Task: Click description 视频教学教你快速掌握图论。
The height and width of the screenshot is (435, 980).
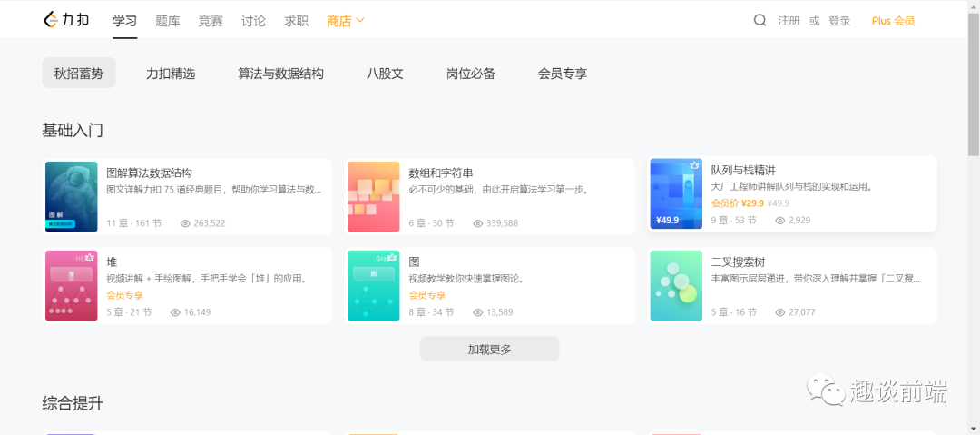Action: (466, 279)
